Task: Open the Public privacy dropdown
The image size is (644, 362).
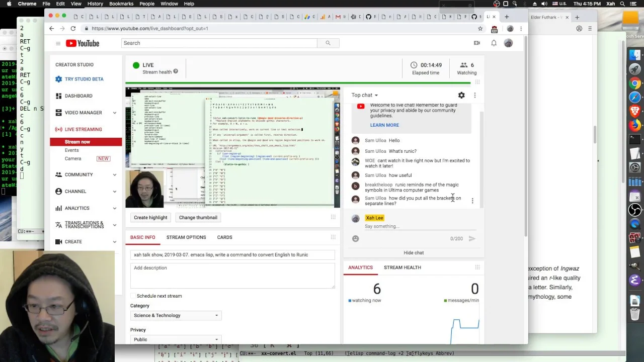Action: click(176, 339)
